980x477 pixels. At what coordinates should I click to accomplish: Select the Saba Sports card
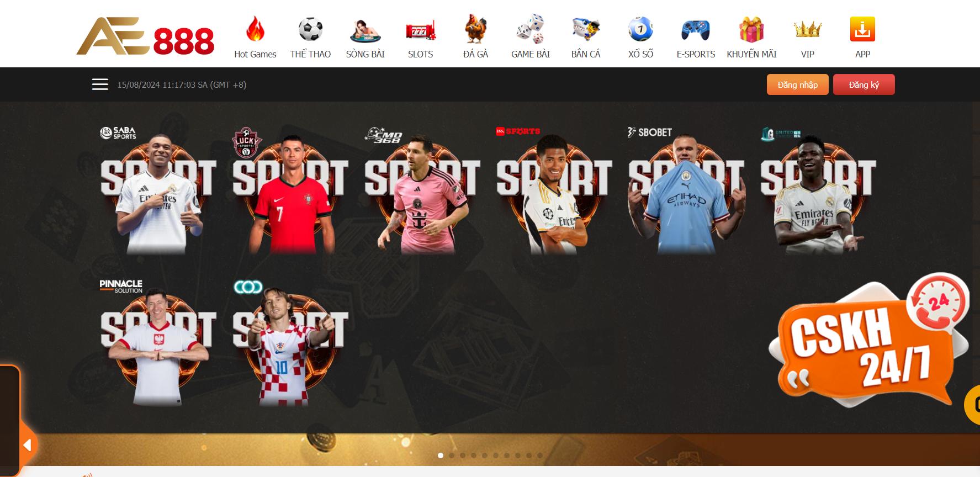(158, 190)
